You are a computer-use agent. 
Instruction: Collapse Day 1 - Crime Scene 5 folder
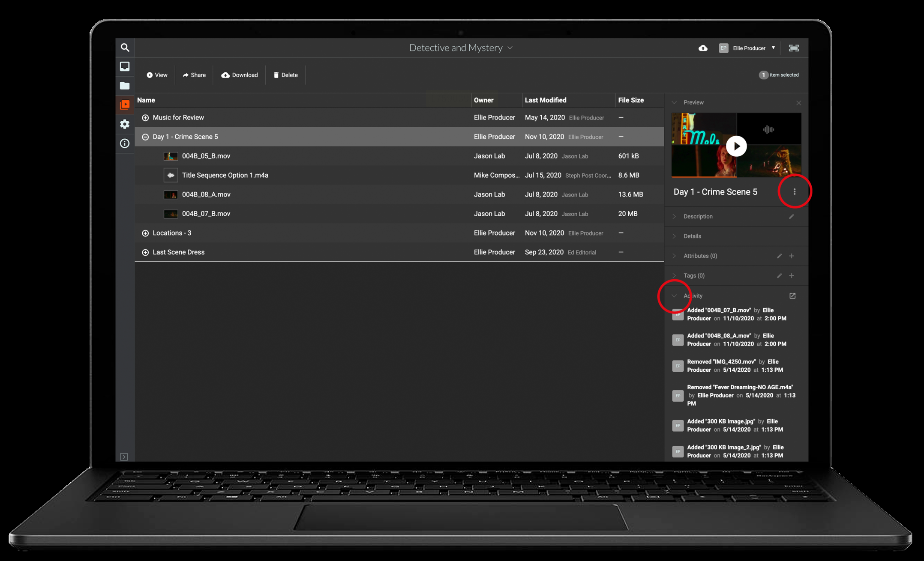(x=145, y=137)
